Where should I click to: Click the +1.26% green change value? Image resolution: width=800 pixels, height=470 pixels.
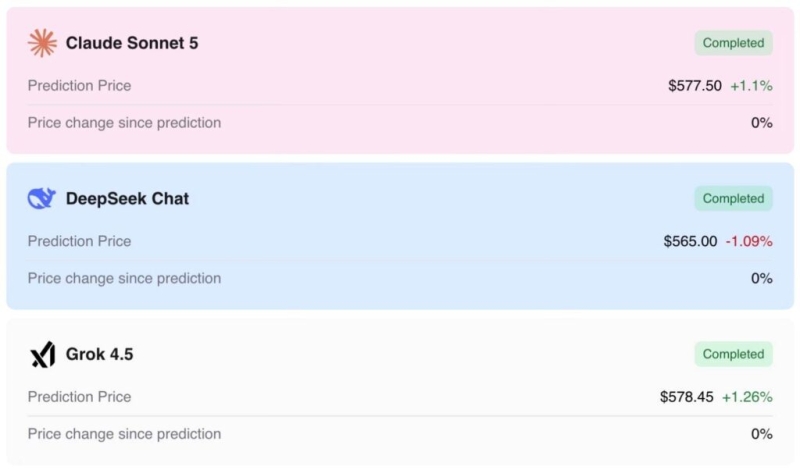[x=747, y=397]
